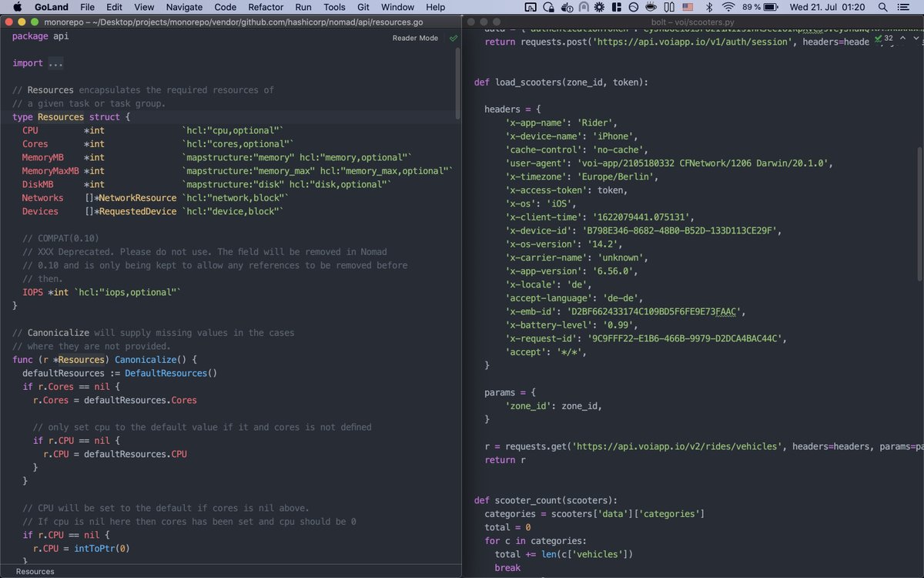924x578 pixels.
Task: Open the Help menu
Action: pos(436,7)
